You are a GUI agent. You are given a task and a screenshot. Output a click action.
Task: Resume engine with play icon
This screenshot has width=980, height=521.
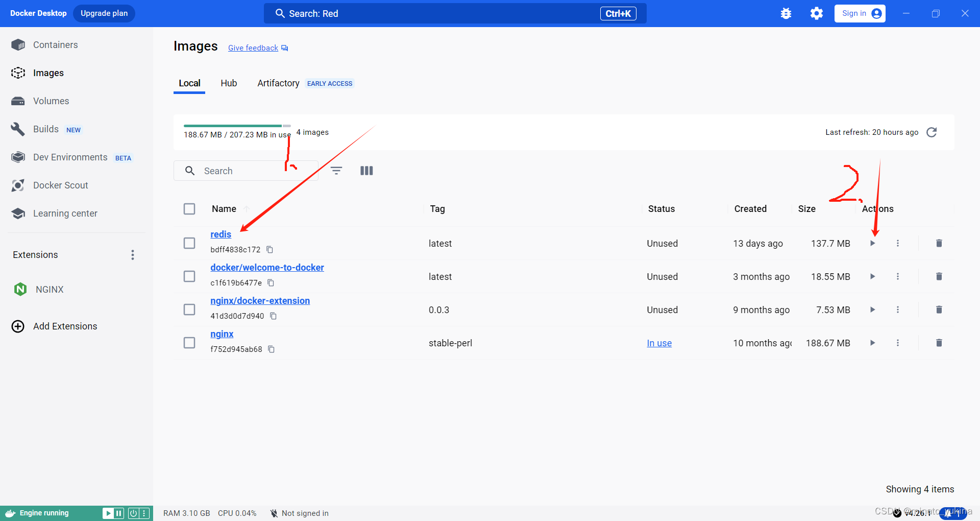click(108, 513)
